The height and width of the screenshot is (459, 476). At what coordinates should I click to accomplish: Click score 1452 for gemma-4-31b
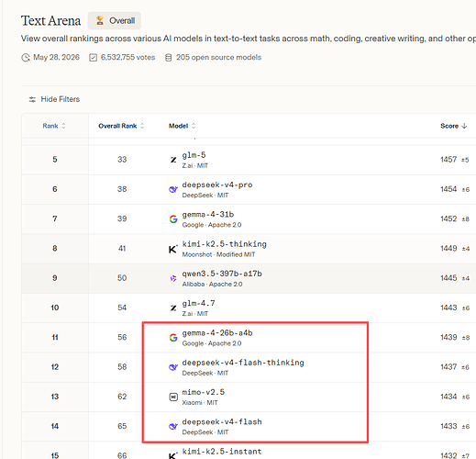click(448, 218)
